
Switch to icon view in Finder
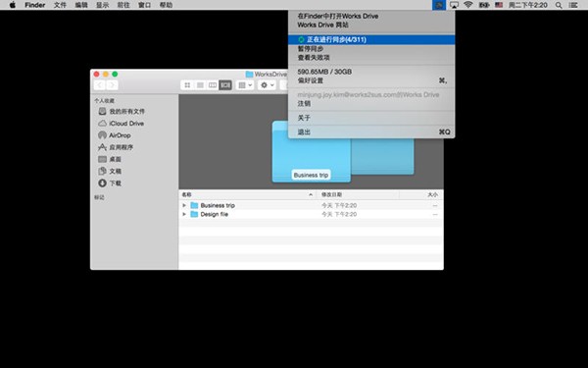[x=187, y=85]
